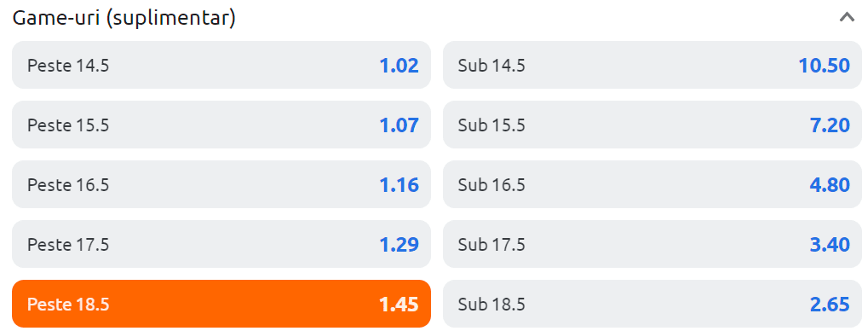This screenshot has width=868, height=331.
Task: Select the Sub 18.5 bet option
Action: click(652, 304)
